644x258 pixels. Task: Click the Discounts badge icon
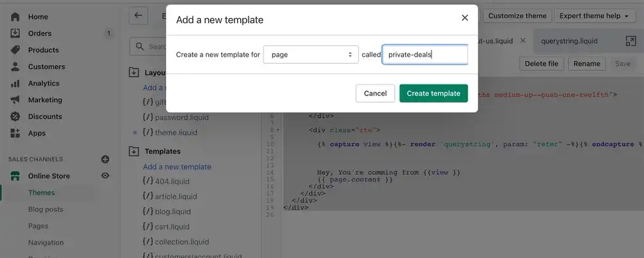15,117
